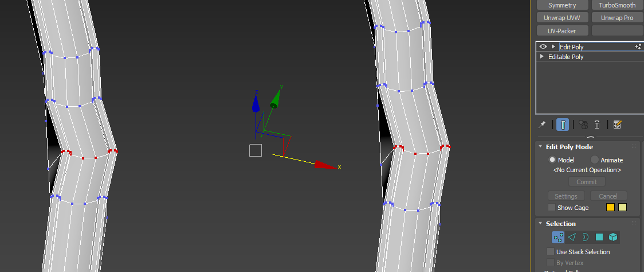Select the Editable Poly stack entry
The height and width of the screenshot is (272, 644).
pos(566,57)
